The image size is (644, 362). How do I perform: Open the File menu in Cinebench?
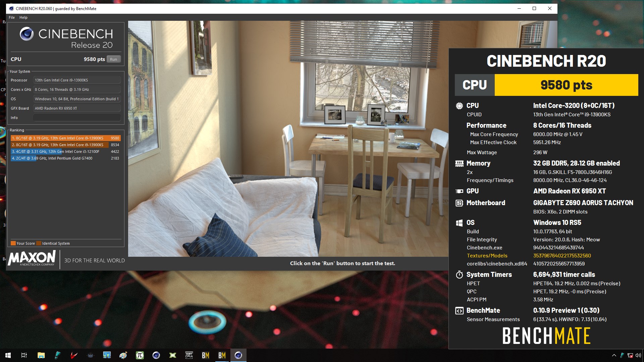(x=12, y=17)
